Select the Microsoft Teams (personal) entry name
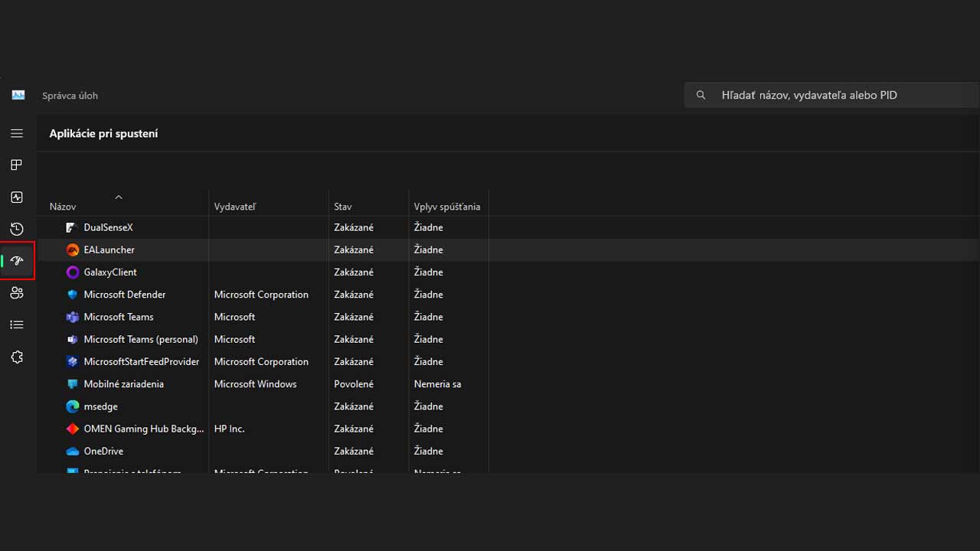Image resolution: width=980 pixels, height=551 pixels. tap(141, 339)
